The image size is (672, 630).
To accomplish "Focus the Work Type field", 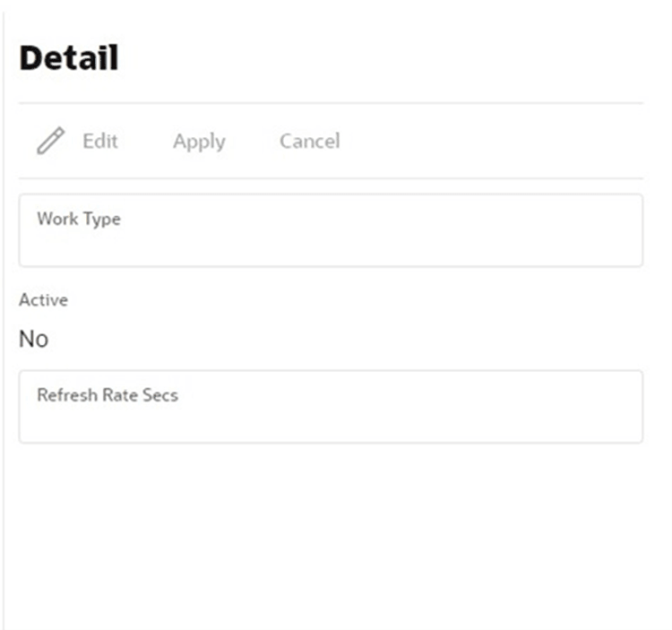I will click(331, 230).
